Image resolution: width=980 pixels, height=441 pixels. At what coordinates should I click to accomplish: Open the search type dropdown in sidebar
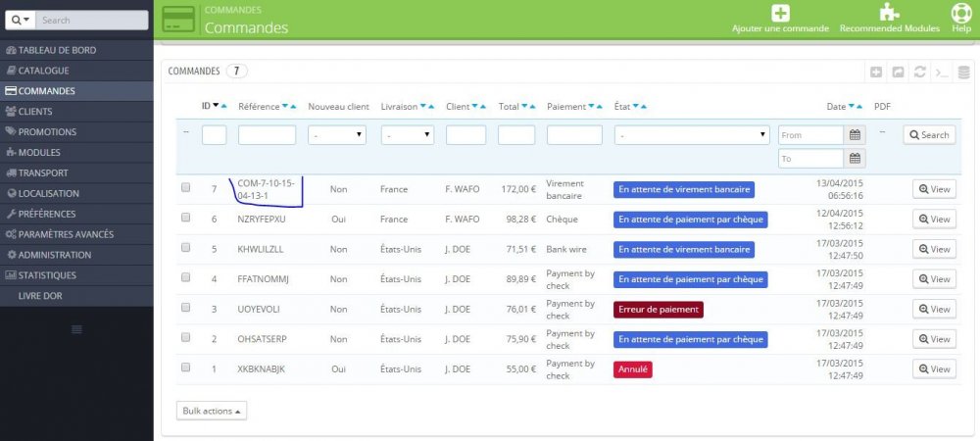click(21, 20)
